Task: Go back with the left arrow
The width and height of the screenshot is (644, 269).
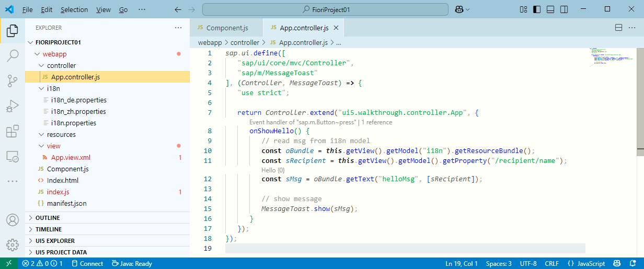Action: point(178,9)
